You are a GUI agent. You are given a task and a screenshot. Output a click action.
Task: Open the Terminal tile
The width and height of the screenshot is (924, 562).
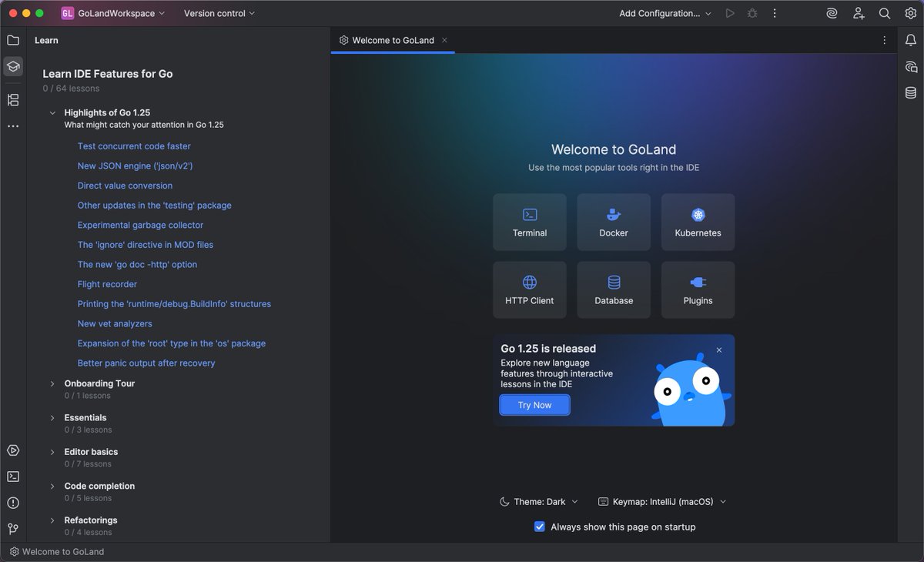pos(530,222)
